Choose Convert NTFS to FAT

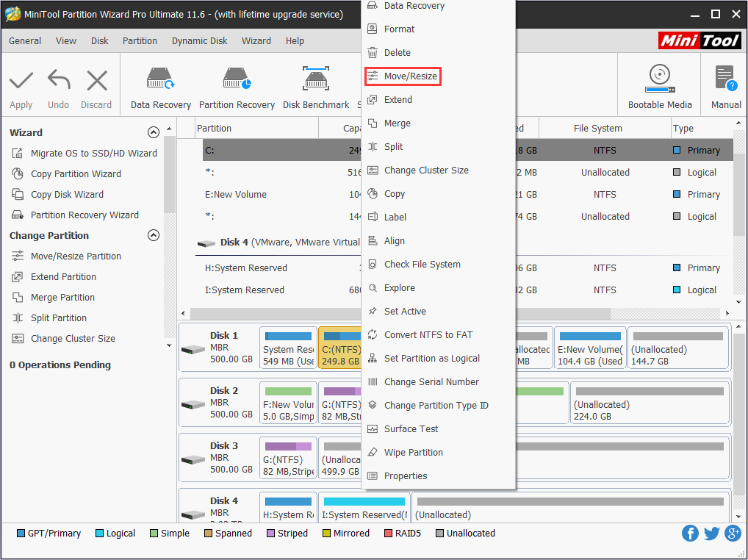(x=439, y=335)
